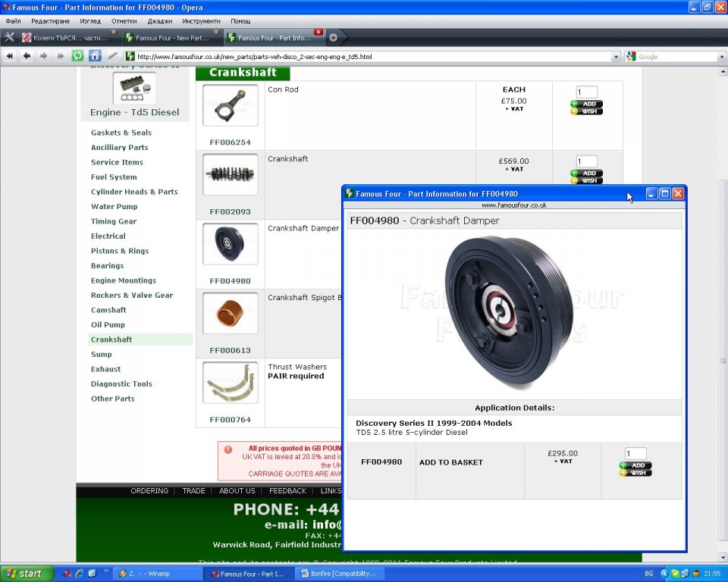Click the Opera quick-launch icon in taskbar
Screen dimensions: 728x582
tap(67, 574)
